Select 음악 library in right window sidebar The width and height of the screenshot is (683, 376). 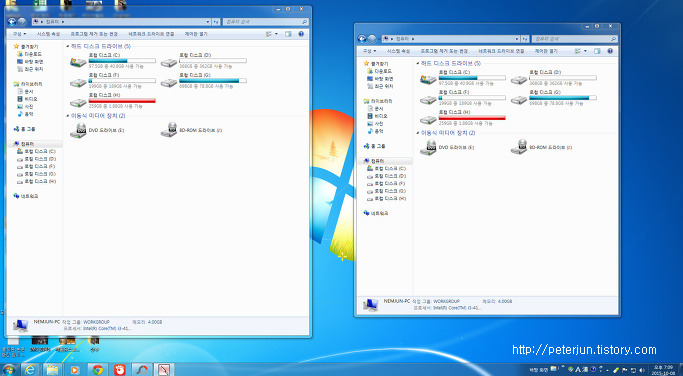375,131
